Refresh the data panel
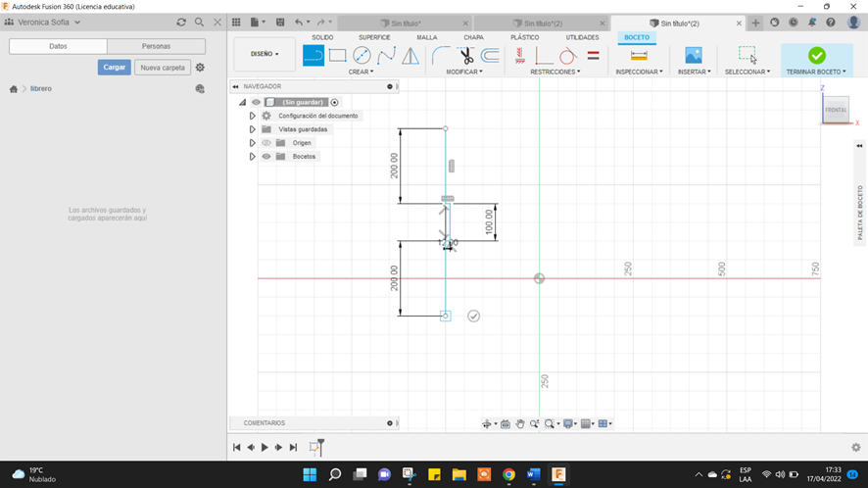This screenshot has width=868, height=488. point(181,23)
